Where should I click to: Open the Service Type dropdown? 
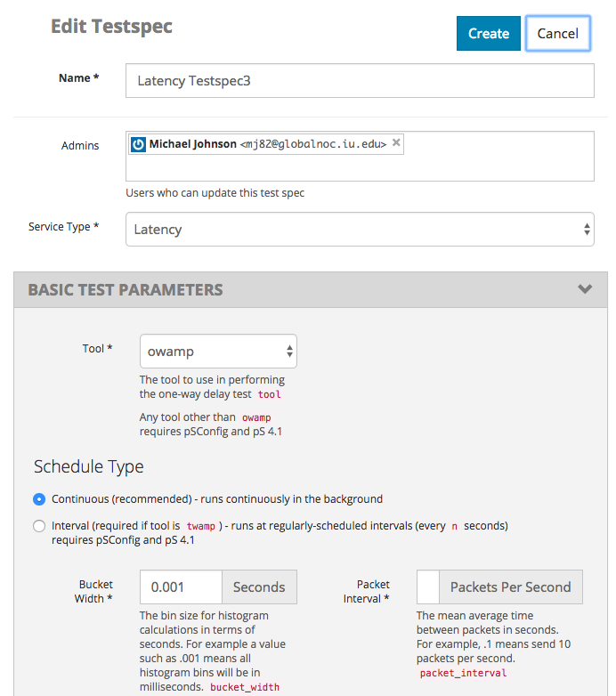pyautogui.click(x=360, y=229)
